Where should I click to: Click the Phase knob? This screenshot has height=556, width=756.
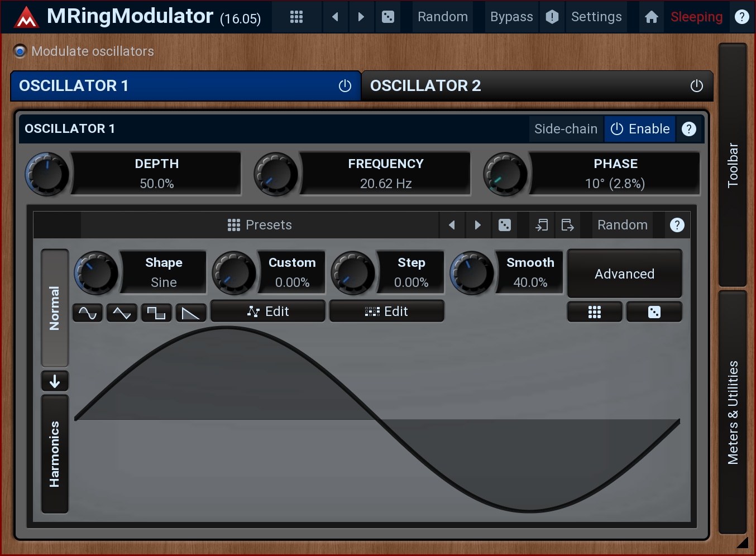pyautogui.click(x=505, y=174)
